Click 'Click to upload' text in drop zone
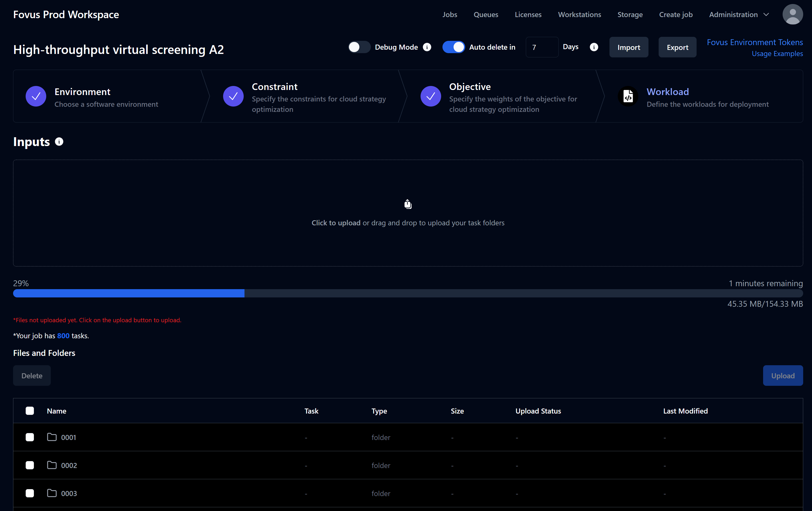The image size is (812, 511). (336, 223)
